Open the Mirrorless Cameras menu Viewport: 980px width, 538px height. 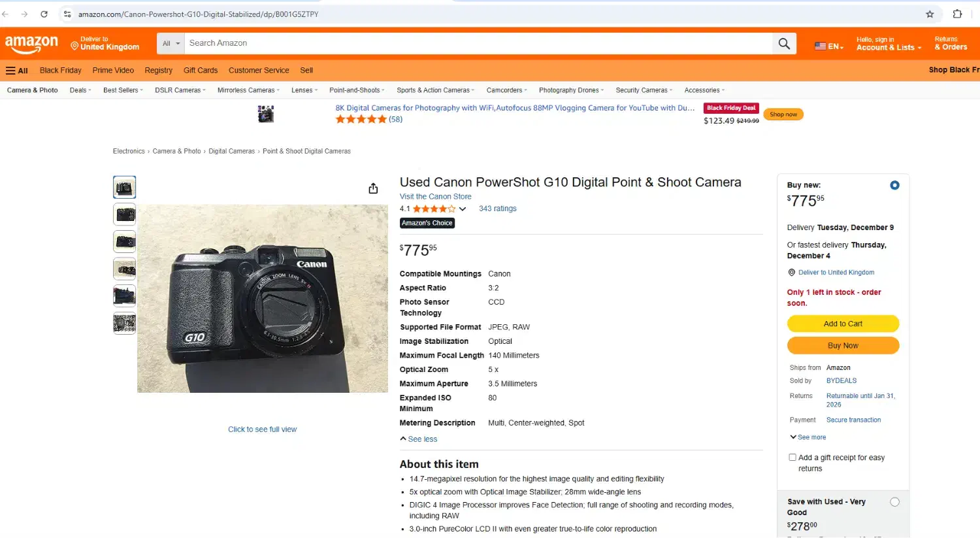[246, 90]
